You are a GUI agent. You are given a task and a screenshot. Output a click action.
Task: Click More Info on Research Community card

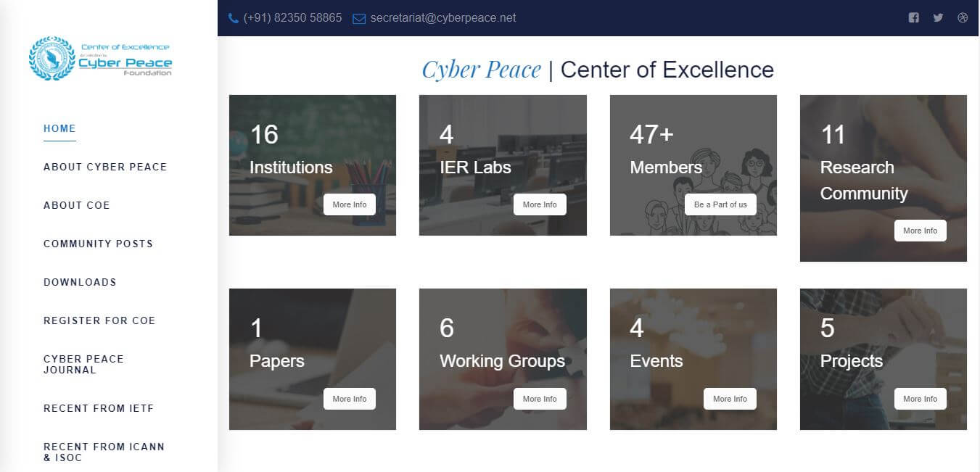pos(921,231)
